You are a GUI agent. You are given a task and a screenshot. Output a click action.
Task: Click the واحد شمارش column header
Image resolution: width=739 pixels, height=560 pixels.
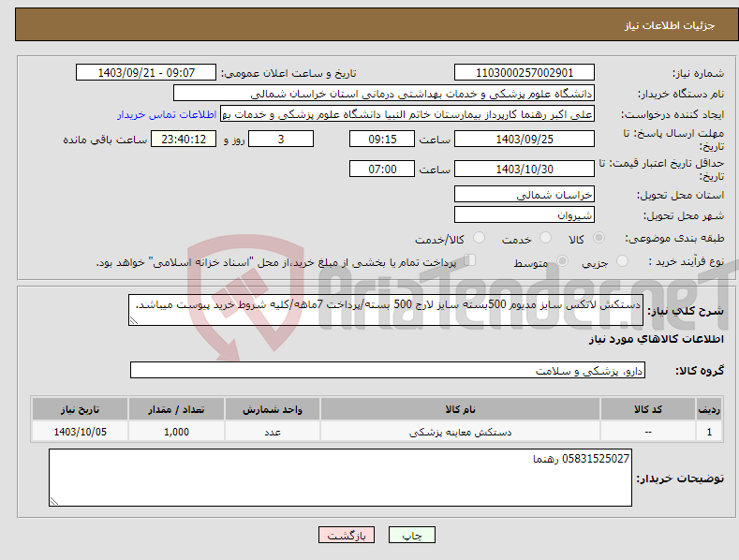(x=273, y=409)
